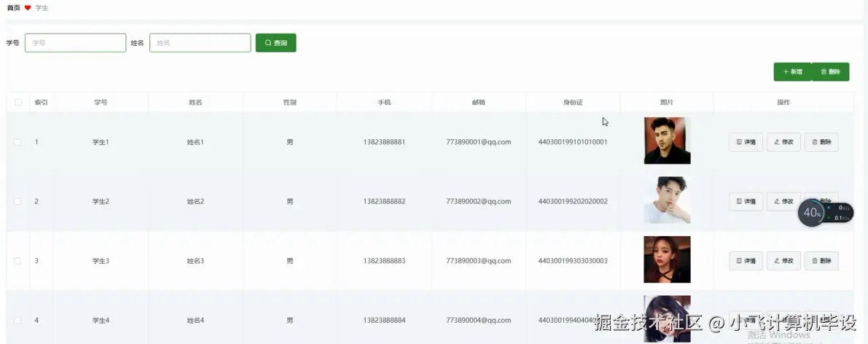Click the 操作 column header
Image resolution: width=868 pixels, height=344 pixels.
point(783,103)
